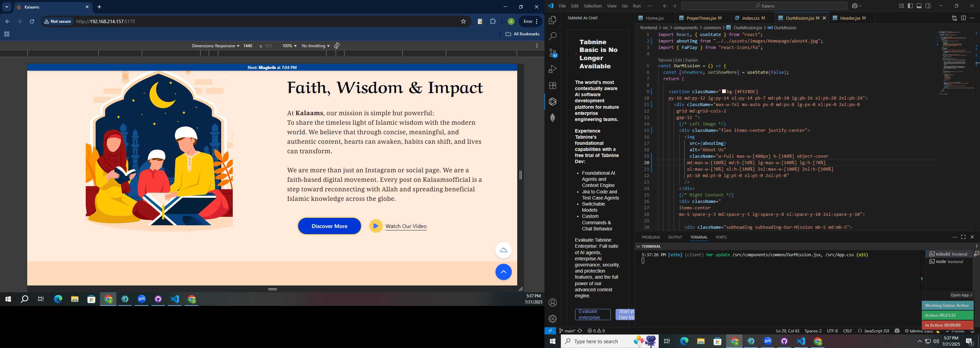Click the Chrome address bar URL
980x348 pixels.
[x=106, y=22]
